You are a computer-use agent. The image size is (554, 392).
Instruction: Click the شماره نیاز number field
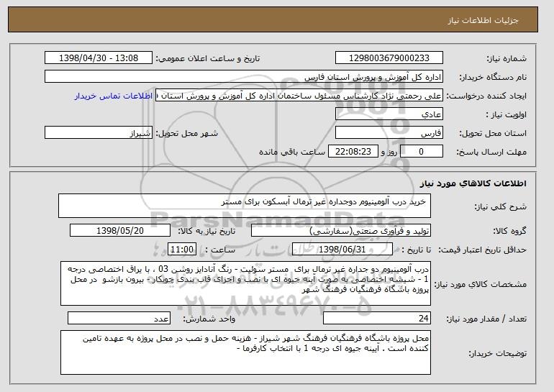[x=389, y=58]
